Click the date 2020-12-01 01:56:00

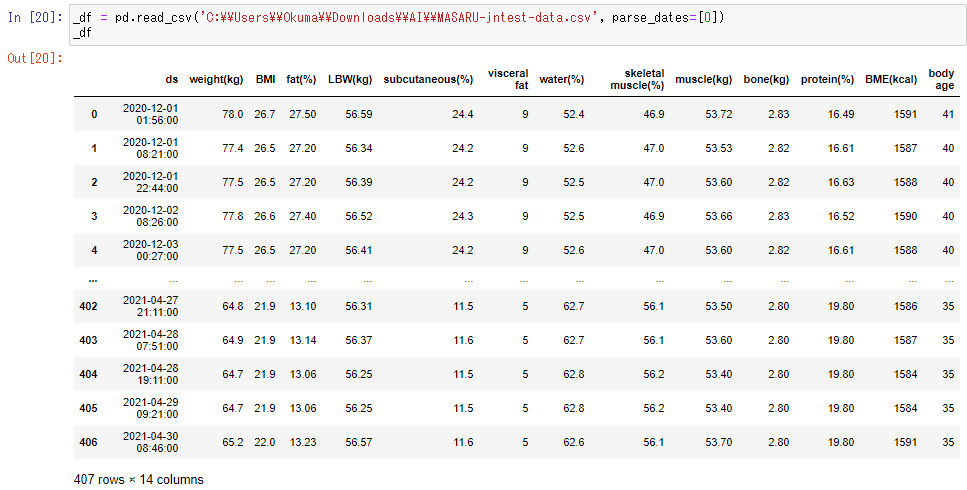tap(150, 114)
